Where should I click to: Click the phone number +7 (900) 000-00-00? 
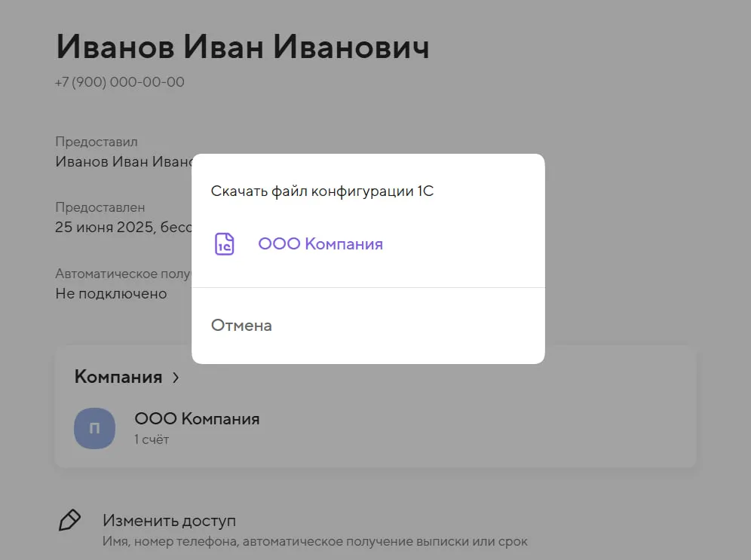coord(120,82)
